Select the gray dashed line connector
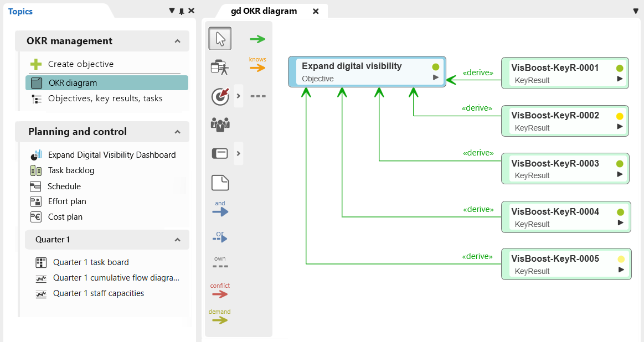Viewport: 644px width, 342px height. pyautogui.click(x=258, y=96)
